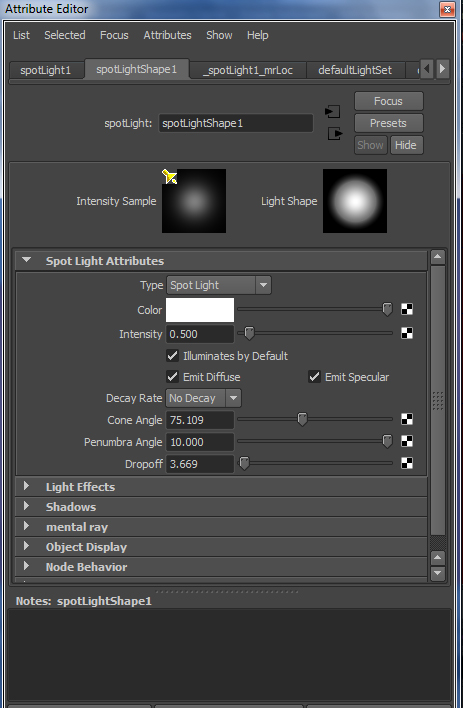Open the Selected menu
Viewport: 463px width, 708px height.
65,35
